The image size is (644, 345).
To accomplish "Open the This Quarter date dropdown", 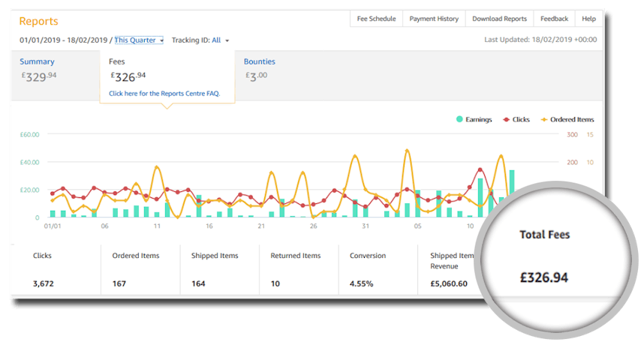I will point(138,40).
